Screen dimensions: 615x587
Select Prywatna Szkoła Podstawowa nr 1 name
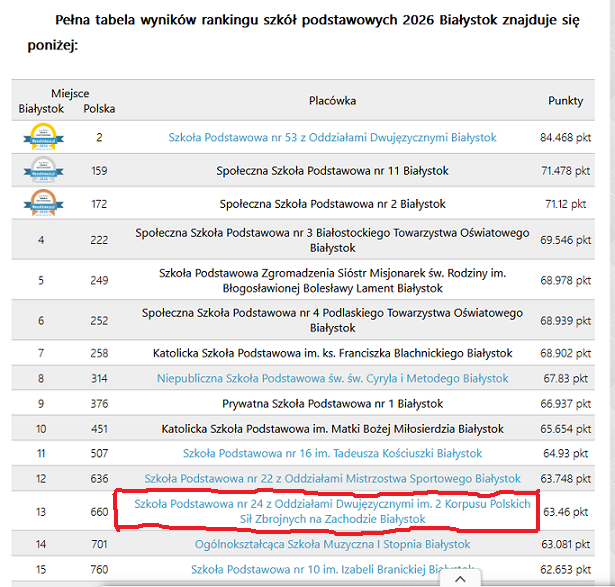[x=332, y=404]
